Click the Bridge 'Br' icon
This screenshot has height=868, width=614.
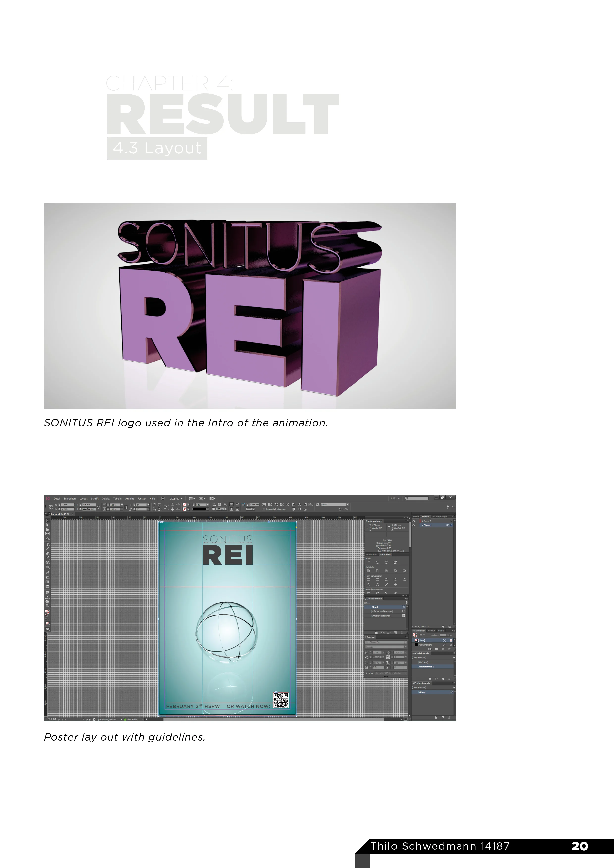coord(163,499)
